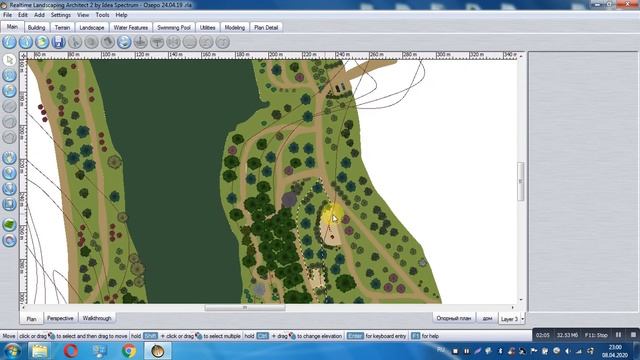
Task: Select the arrow pointer tool in left sidebar
Action: click(9, 60)
